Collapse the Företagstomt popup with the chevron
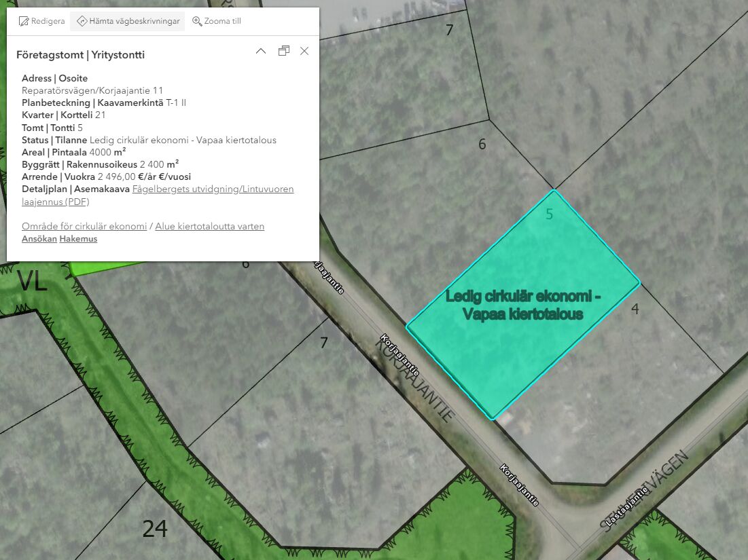 click(x=261, y=51)
